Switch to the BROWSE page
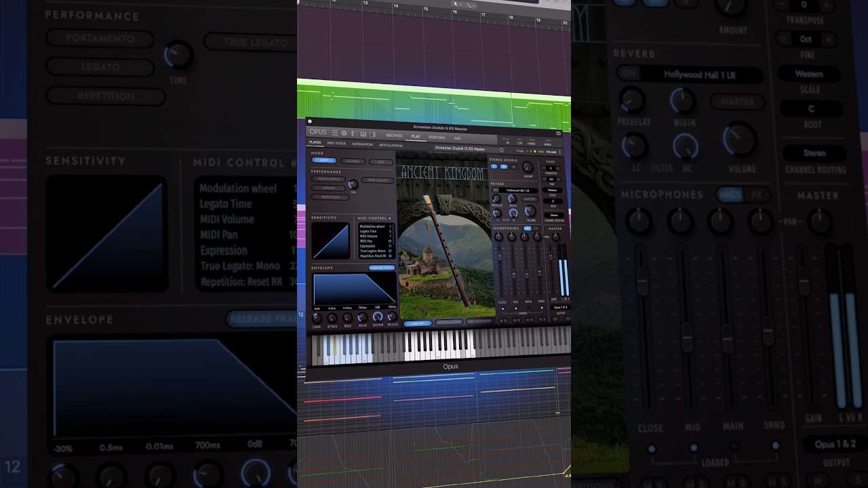Viewport: 868px width, 488px height. [394, 136]
